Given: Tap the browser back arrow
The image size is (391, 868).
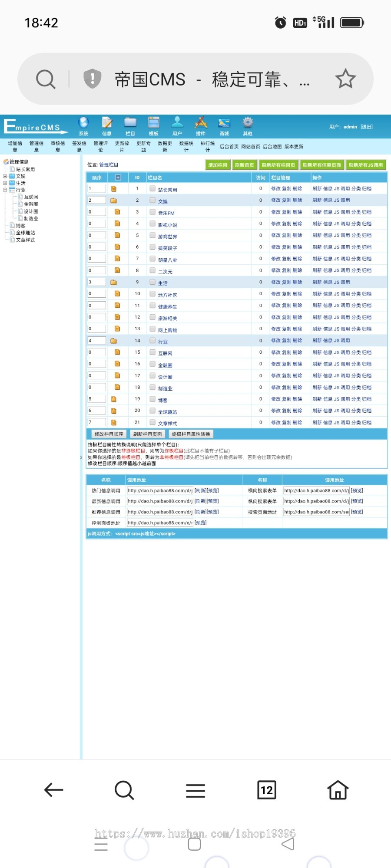Looking at the screenshot, I should pos(54,790).
